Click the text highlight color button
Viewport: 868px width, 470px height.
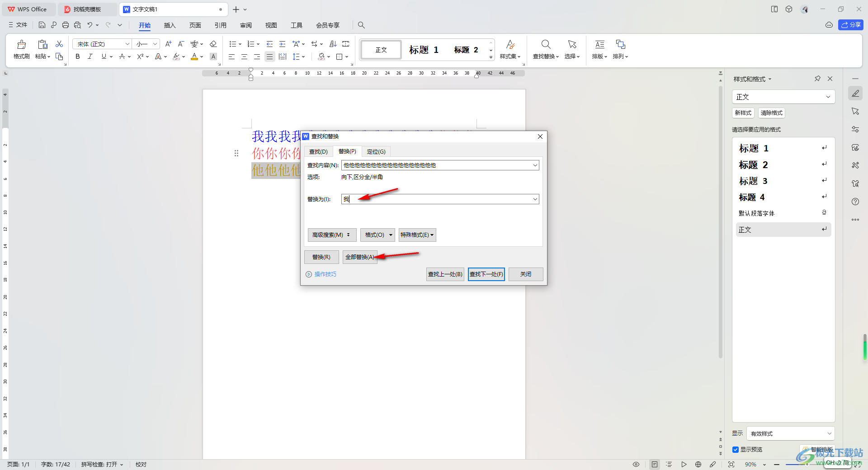[x=176, y=56]
